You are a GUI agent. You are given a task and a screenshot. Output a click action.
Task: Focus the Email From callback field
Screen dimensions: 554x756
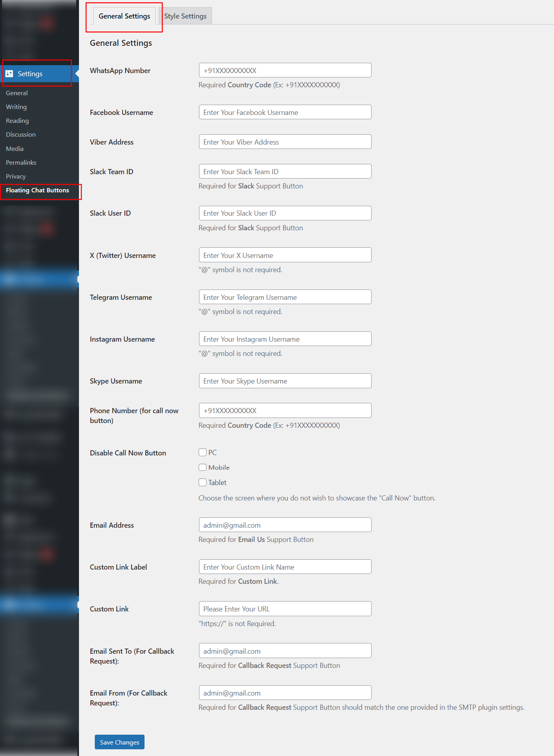[x=285, y=693]
